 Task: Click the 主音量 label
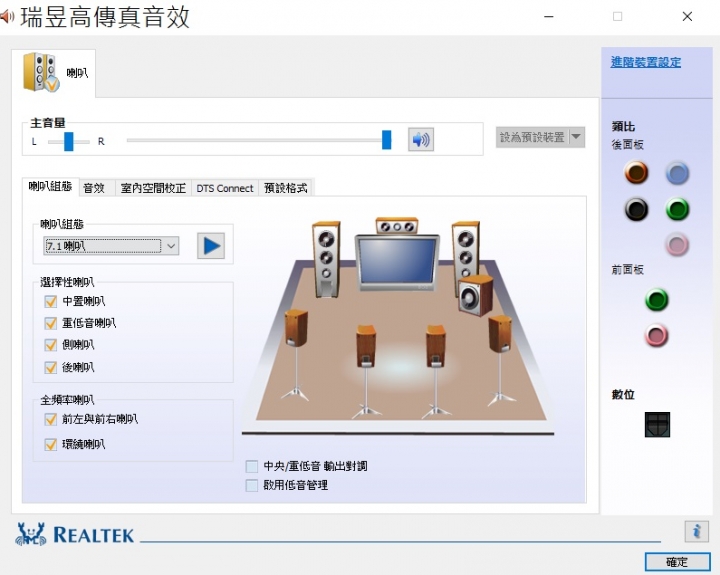[x=48, y=123]
